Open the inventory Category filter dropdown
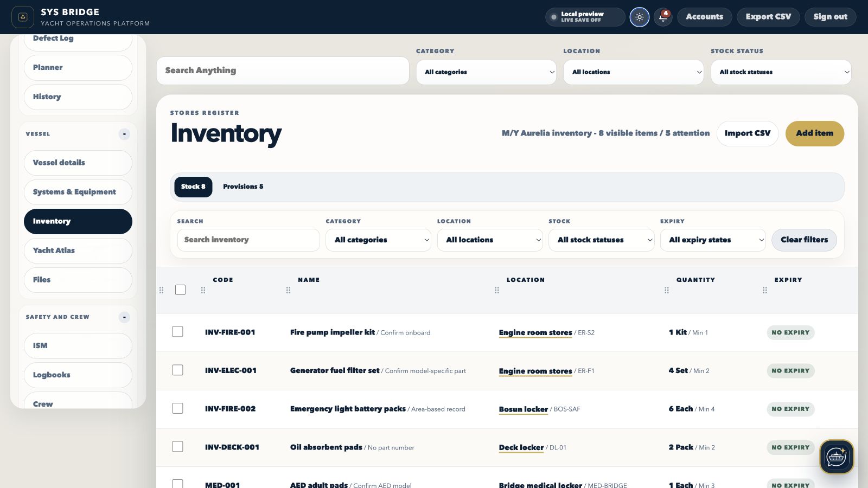This screenshot has width=868, height=488. (378, 240)
